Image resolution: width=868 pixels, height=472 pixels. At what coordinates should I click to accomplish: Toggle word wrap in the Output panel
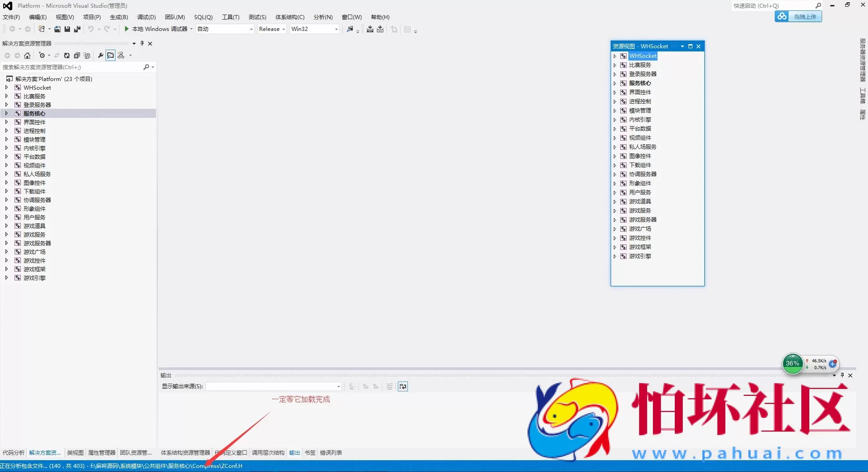(403, 386)
